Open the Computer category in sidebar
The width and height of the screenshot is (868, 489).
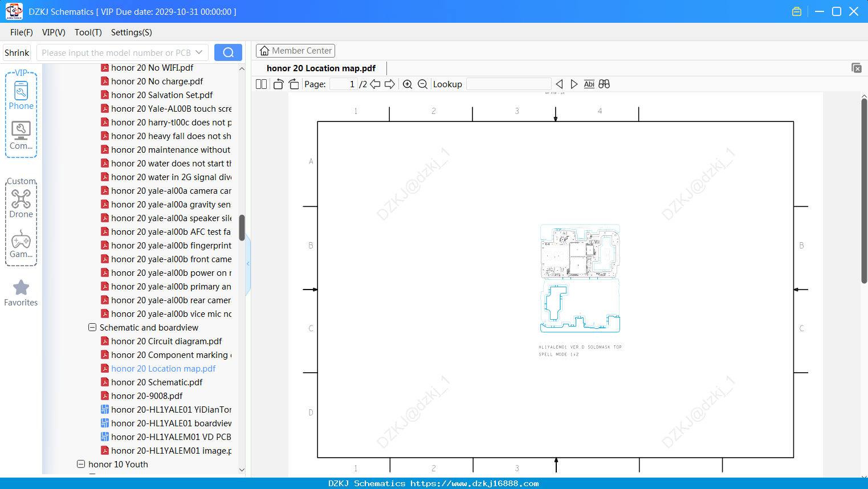tap(21, 136)
